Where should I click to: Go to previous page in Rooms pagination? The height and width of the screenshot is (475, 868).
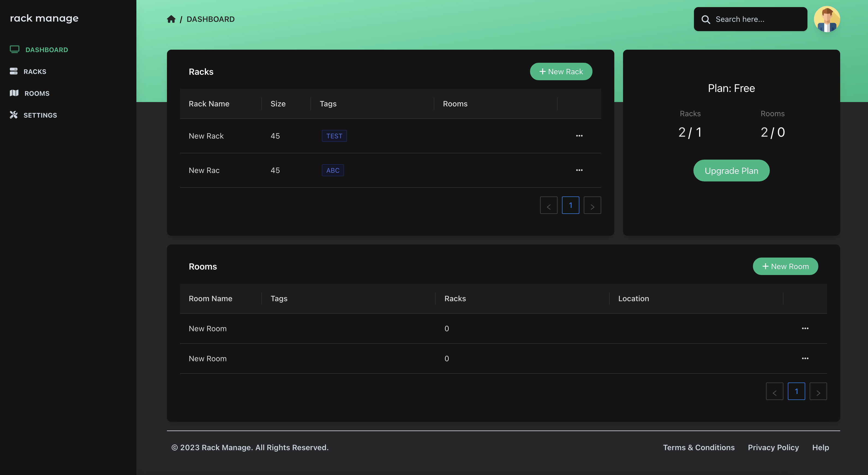774,392
